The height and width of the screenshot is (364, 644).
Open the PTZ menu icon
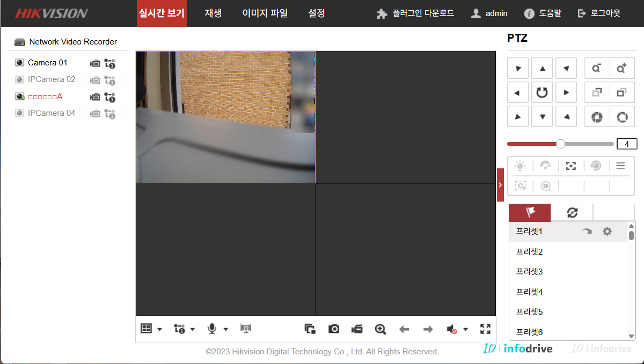(620, 166)
